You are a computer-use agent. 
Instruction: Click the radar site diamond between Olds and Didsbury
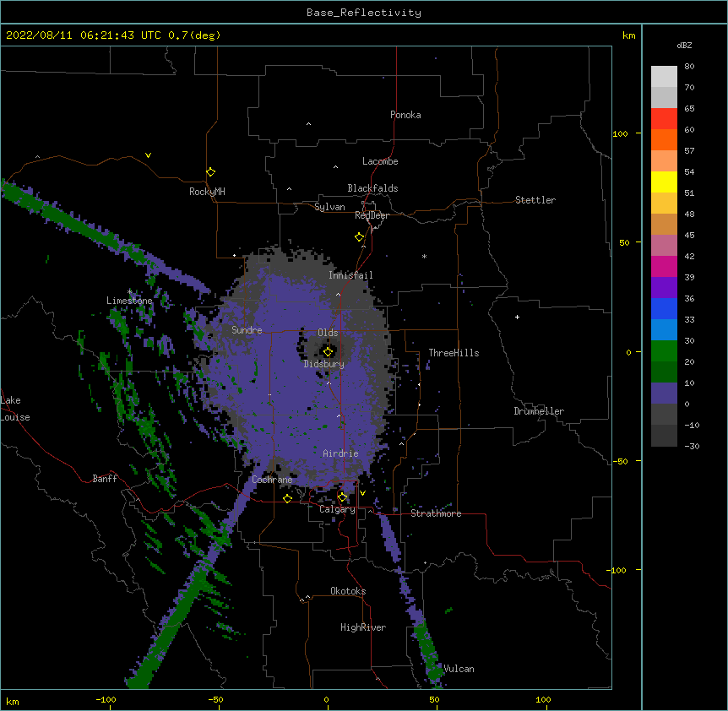pyautogui.click(x=329, y=352)
